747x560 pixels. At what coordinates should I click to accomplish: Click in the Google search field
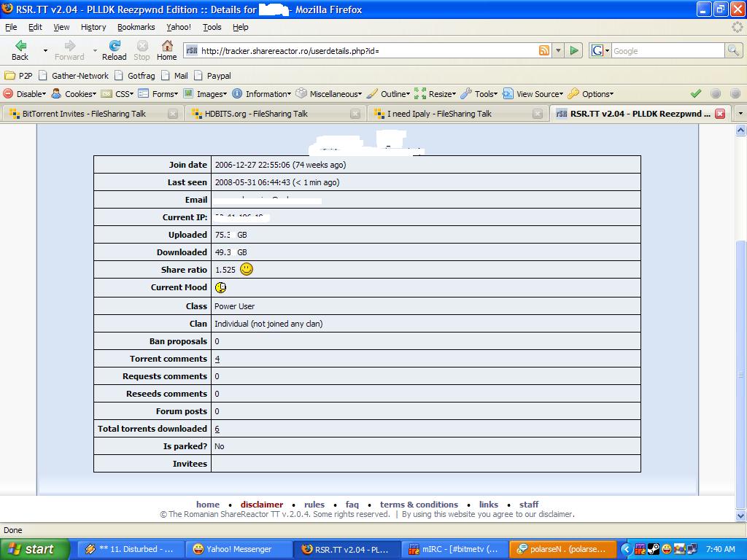(667, 50)
